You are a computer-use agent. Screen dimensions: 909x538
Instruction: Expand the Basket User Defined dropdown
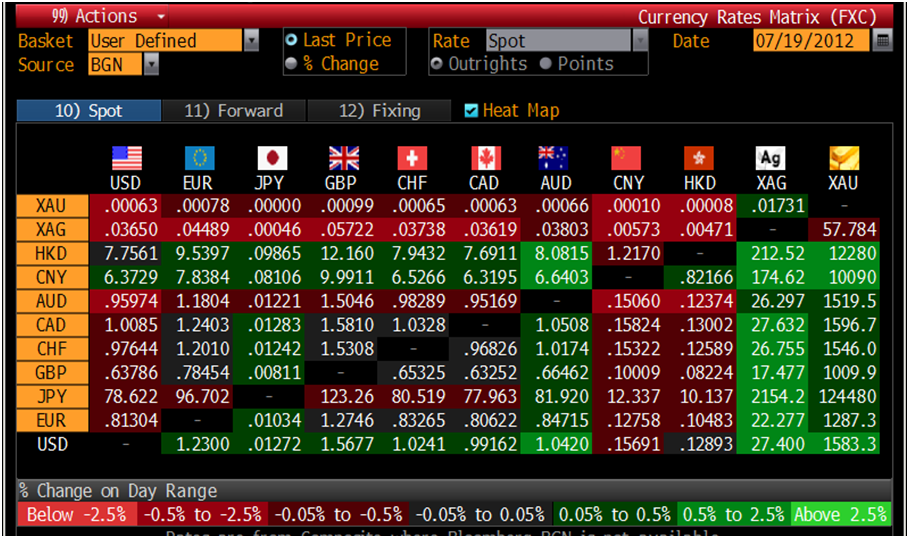tap(252, 41)
